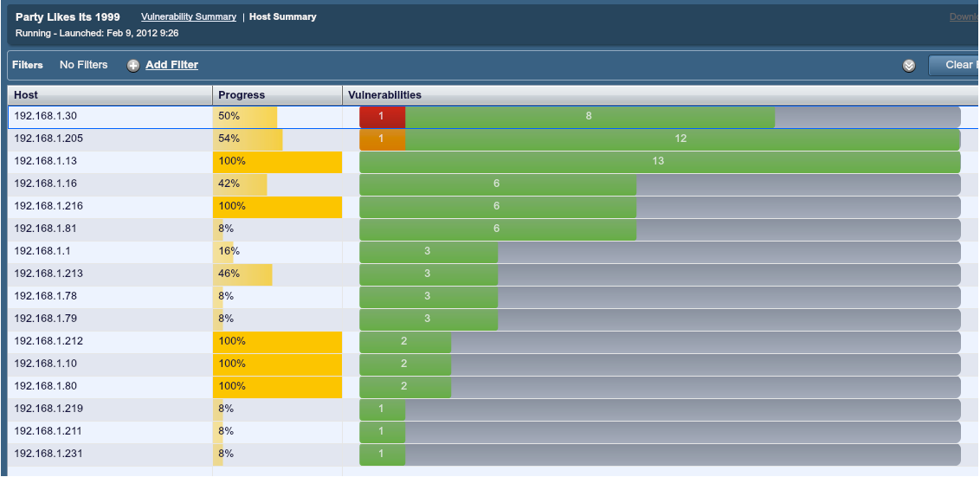980x477 pixels.
Task: Click the orange high segment for 192.168.1.205
Action: tap(382, 139)
